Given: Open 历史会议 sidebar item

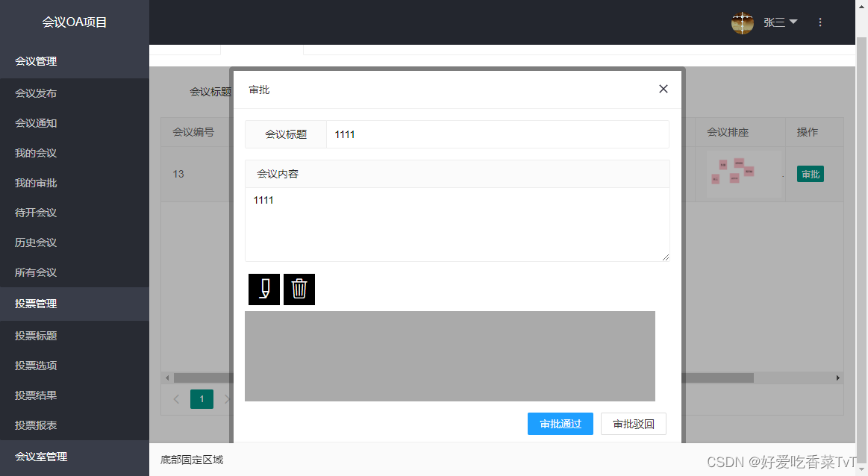Looking at the screenshot, I should coord(75,242).
